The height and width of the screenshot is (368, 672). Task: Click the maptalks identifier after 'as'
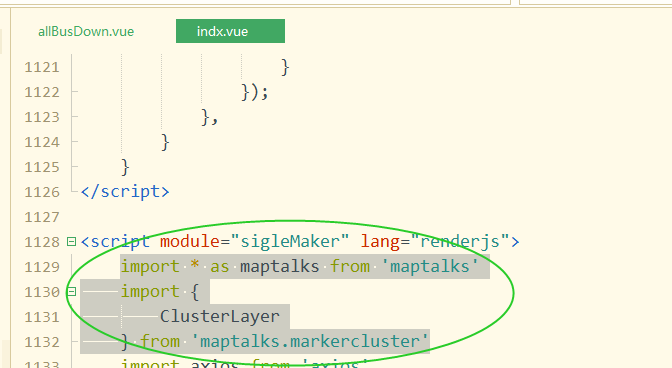tap(279, 266)
